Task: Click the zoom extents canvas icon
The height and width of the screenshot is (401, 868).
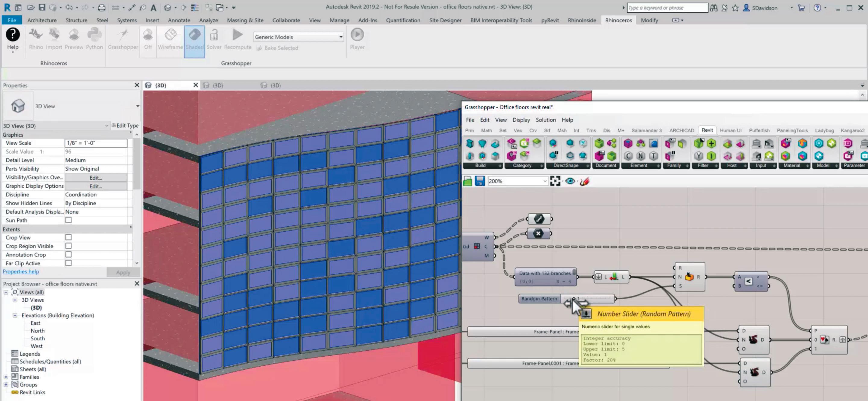Action: point(555,181)
